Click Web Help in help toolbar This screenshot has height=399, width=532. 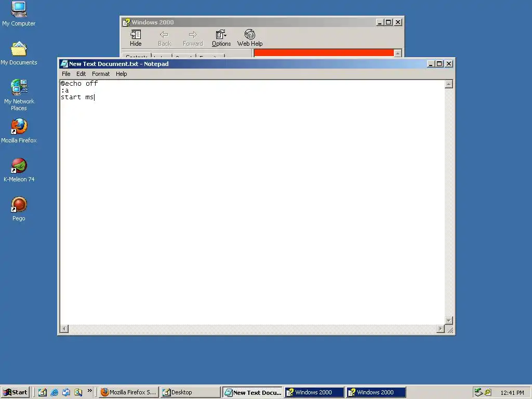(x=250, y=38)
